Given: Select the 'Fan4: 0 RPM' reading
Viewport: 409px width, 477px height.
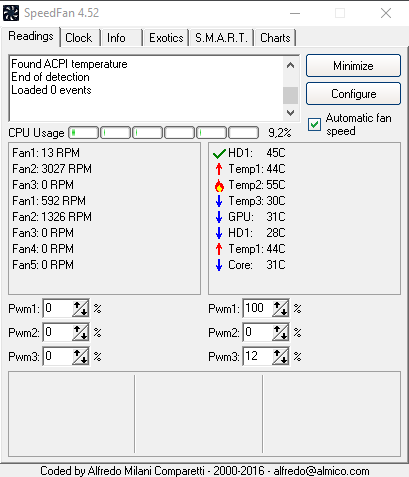Looking at the screenshot, I should 43,249.
